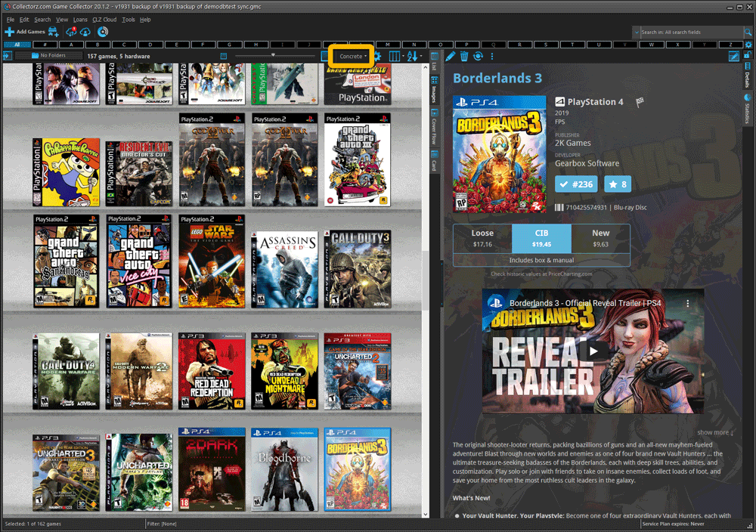Open the A-Z sort order dropdown
Viewport: 756px width, 532px height.
[414, 57]
